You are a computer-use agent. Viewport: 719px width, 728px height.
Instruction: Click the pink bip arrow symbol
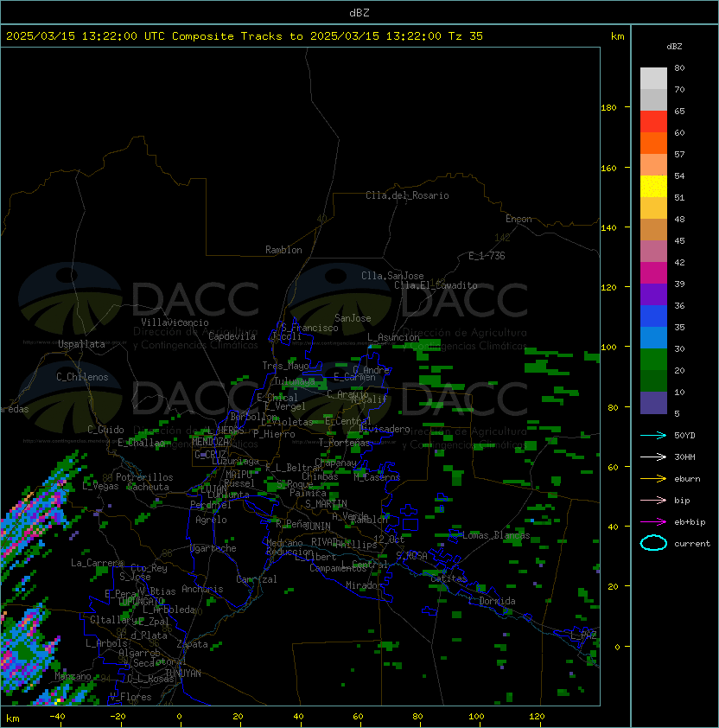pyautogui.click(x=653, y=501)
